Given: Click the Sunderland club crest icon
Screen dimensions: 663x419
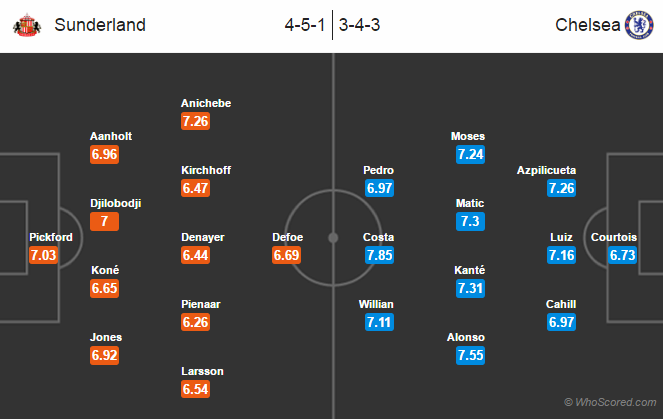Looking at the screenshot, I should pyautogui.click(x=27, y=25).
